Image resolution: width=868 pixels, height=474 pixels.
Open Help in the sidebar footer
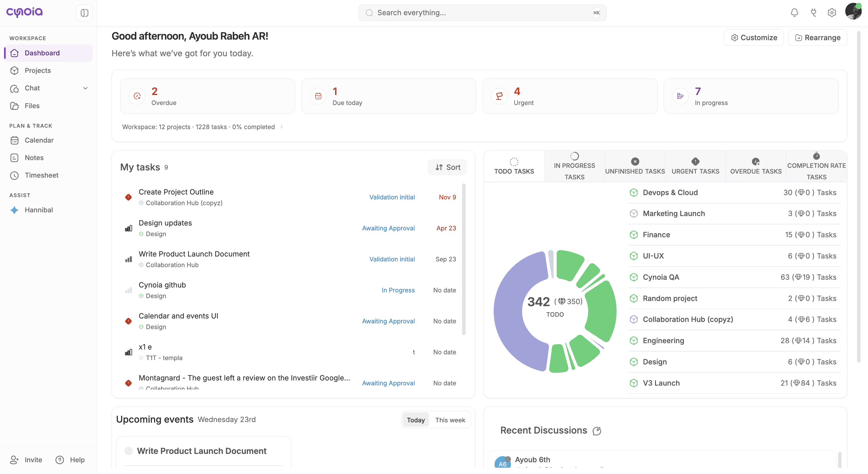point(70,460)
